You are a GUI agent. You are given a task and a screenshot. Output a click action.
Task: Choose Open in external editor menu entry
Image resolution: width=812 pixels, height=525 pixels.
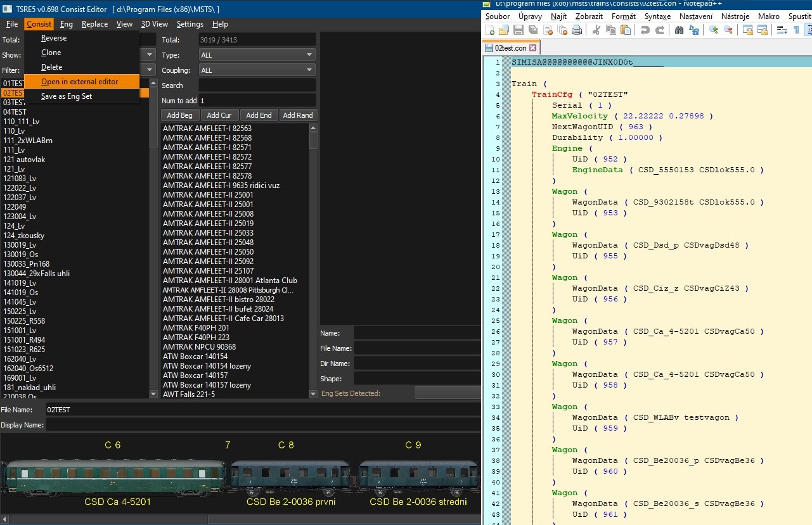pyautogui.click(x=80, y=82)
